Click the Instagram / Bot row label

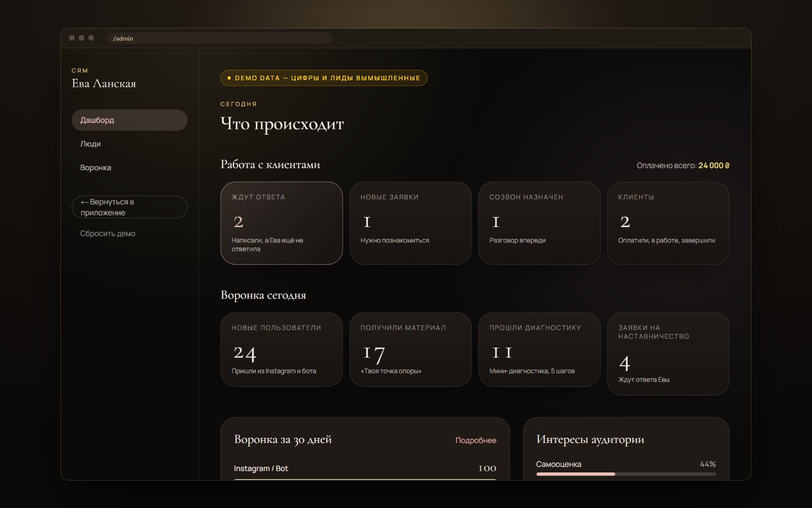pos(261,468)
